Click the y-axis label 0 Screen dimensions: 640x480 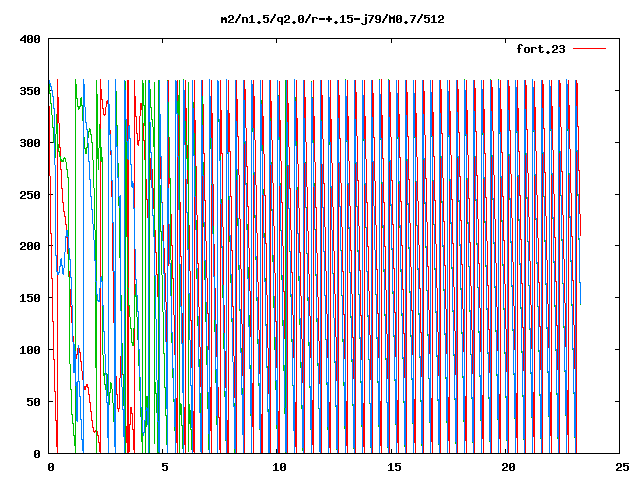[37, 453]
